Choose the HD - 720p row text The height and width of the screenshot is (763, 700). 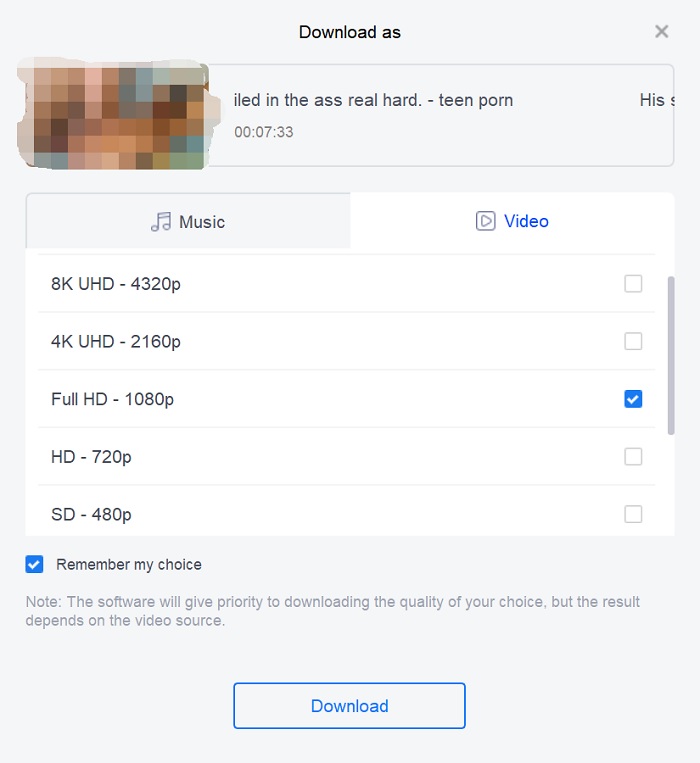(x=91, y=457)
